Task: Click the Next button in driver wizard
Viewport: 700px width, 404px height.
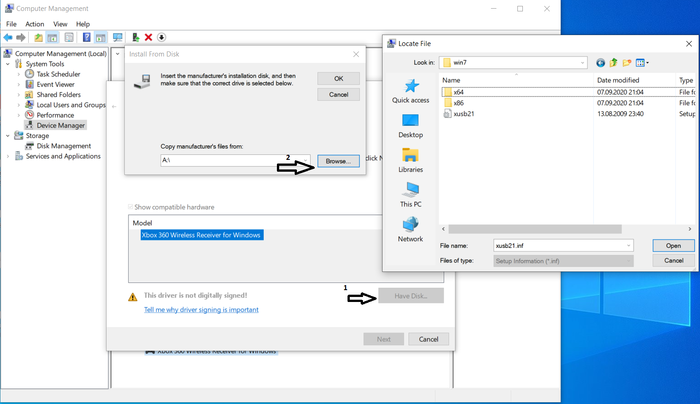Action: (383, 339)
